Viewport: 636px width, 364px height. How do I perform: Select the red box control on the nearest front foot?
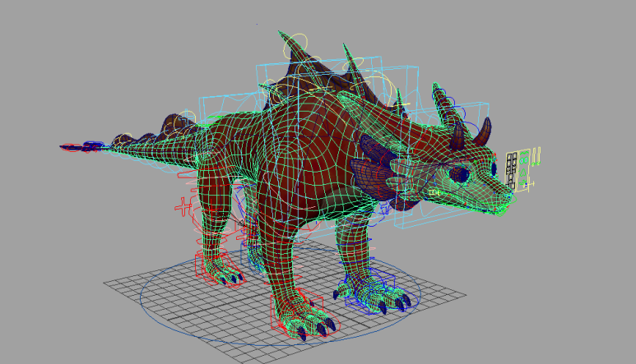[x=297, y=312]
